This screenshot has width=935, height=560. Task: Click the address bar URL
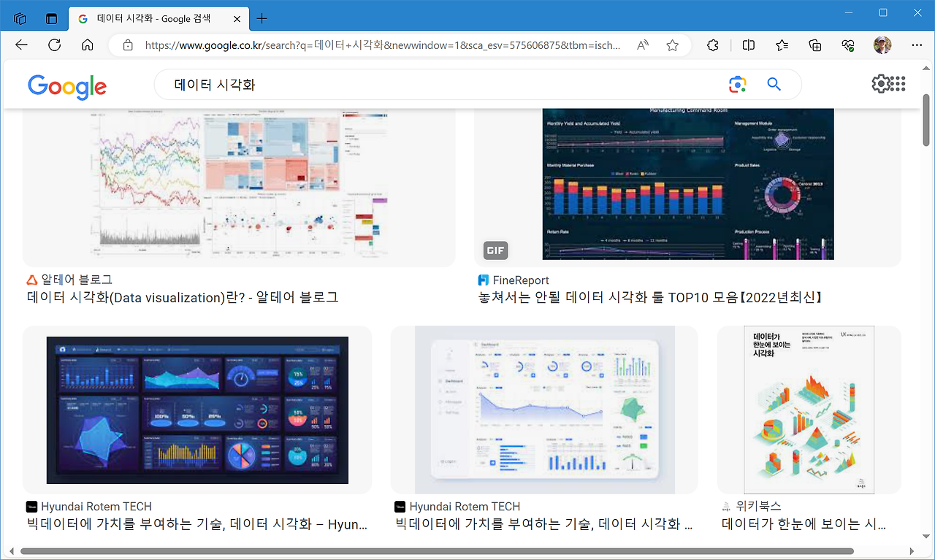tap(383, 45)
